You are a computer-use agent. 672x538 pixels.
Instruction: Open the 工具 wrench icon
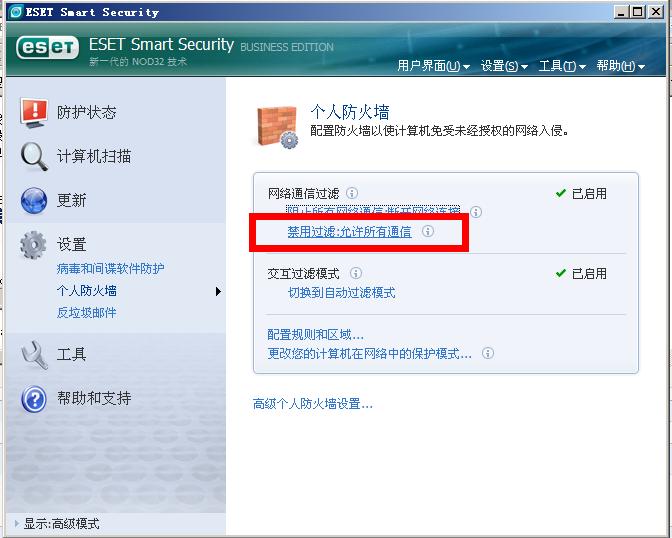pyautogui.click(x=33, y=355)
